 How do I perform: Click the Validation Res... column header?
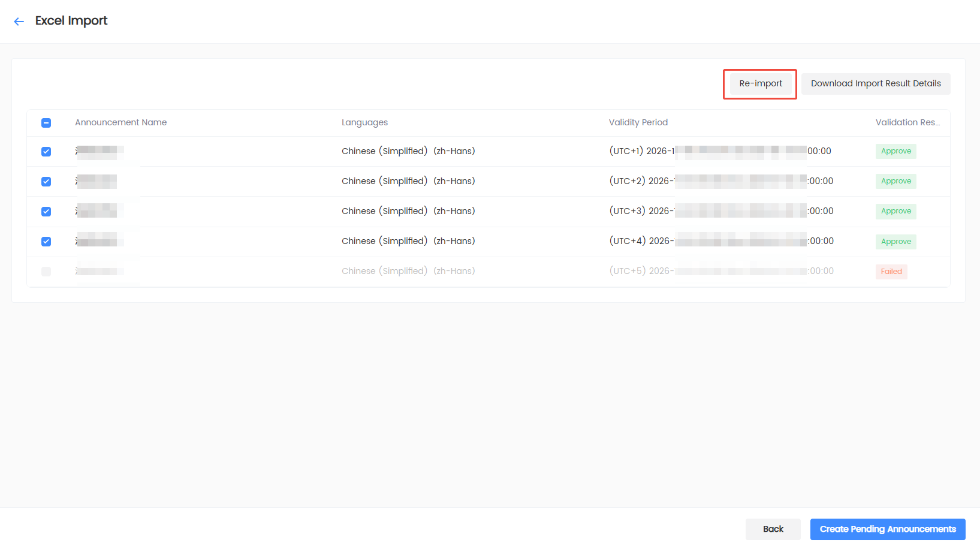[907, 122]
